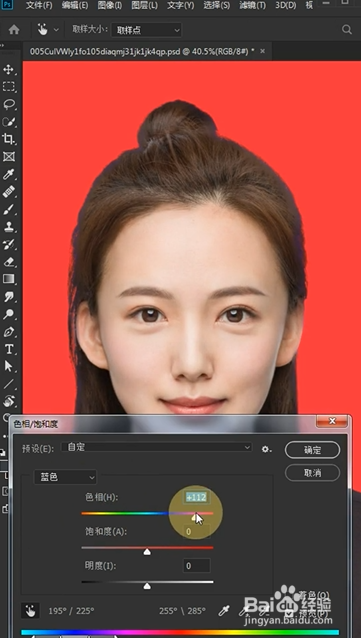Select the Frame tool

click(9, 157)
